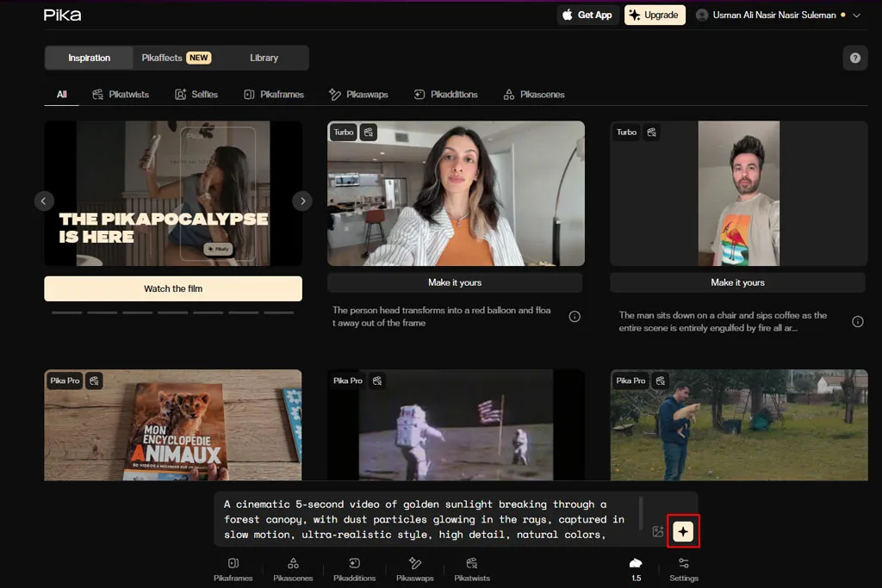
Task: Open the Mon Encyclopédie Animaux thumbnail
Action: (x=173, y=425)
